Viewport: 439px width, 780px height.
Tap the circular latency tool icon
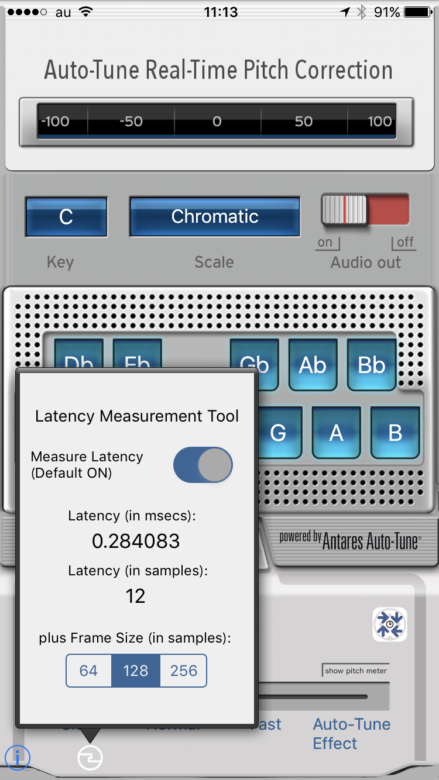click(90, 758)
